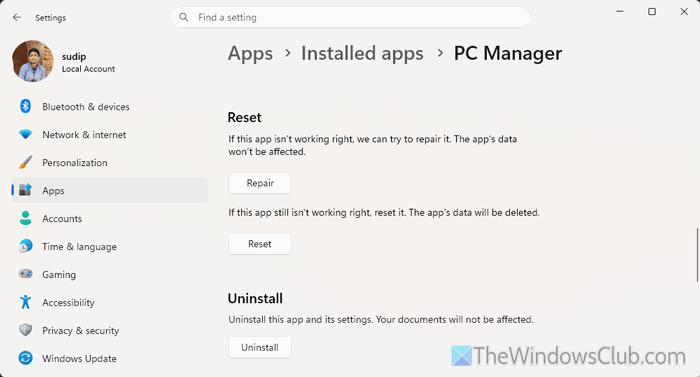Open the sudip profile picture
The image size is (700, 377).
[x=33, y=61]
